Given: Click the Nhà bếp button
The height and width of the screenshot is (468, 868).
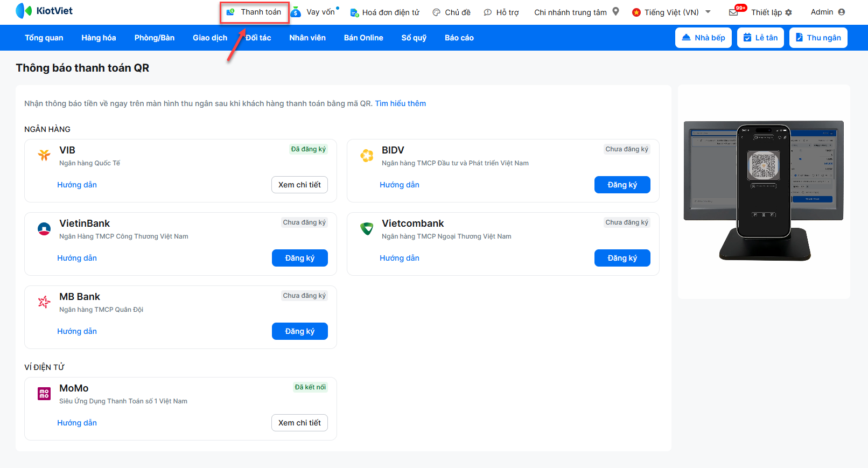Looking at the screenshot, I should click(x=703, y=38).
